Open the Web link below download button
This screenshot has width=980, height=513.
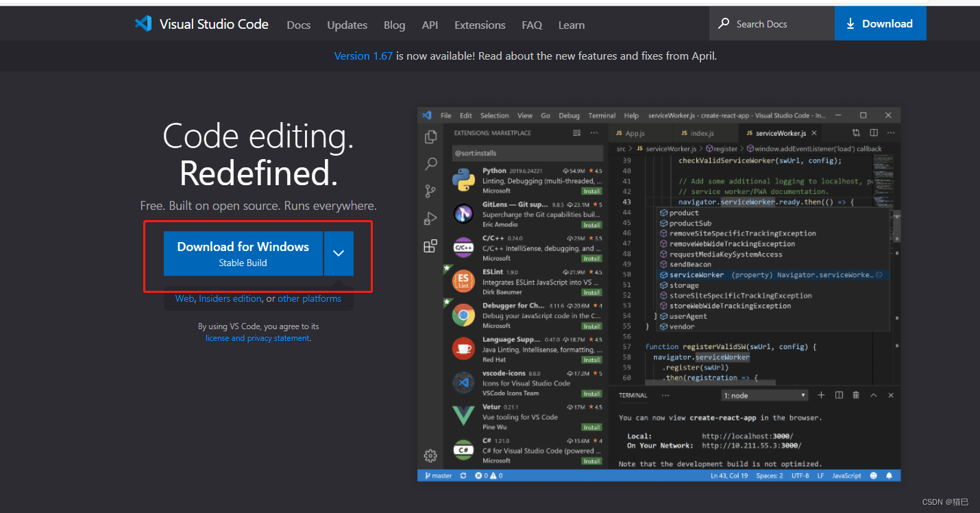pos(184,298)
